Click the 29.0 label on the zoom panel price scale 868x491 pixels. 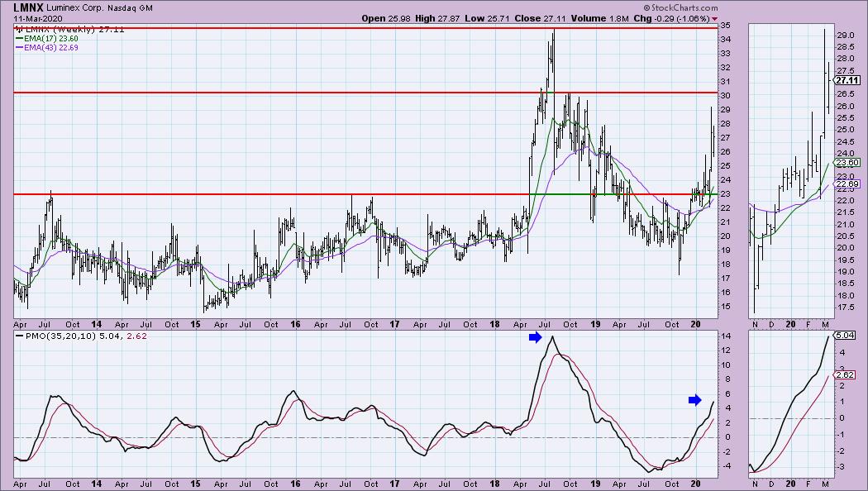click(844, 35)
